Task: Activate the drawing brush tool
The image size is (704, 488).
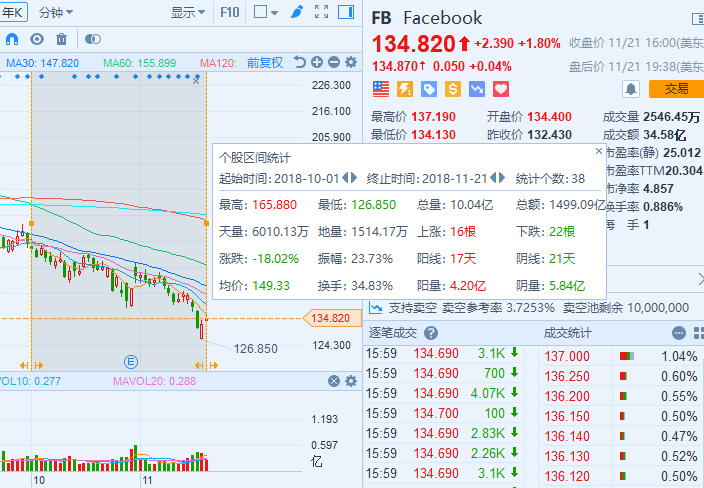Action: [297, 12]
